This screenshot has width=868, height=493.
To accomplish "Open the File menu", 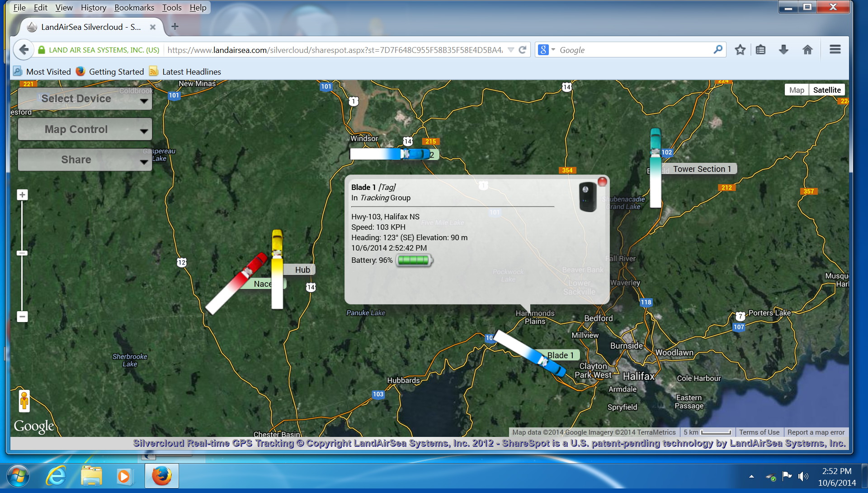I will 19,8.
